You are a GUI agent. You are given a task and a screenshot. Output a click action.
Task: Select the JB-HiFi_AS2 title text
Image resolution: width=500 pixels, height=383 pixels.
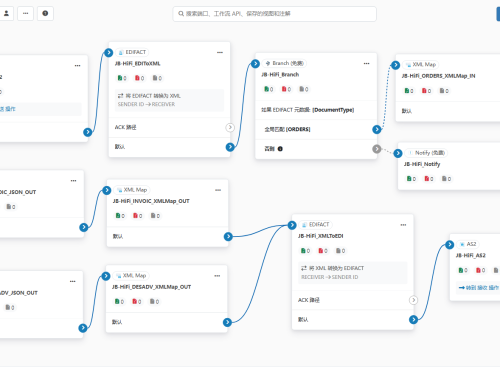471,256
